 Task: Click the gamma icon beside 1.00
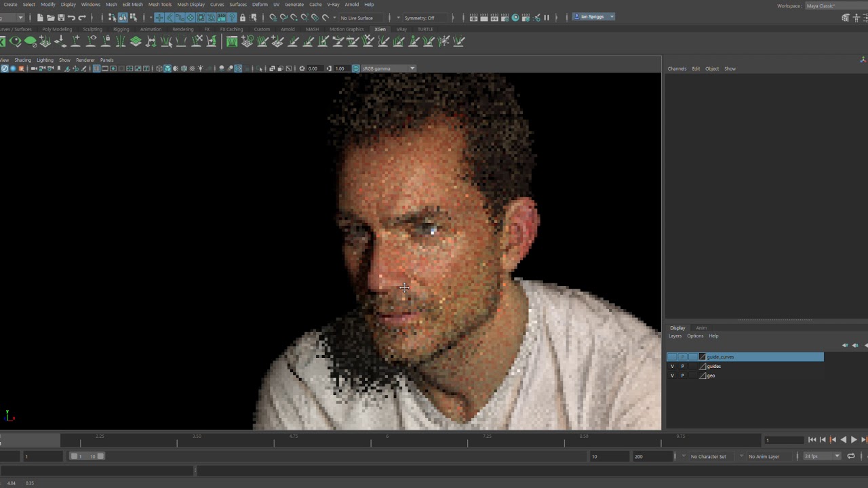point(329,68)
